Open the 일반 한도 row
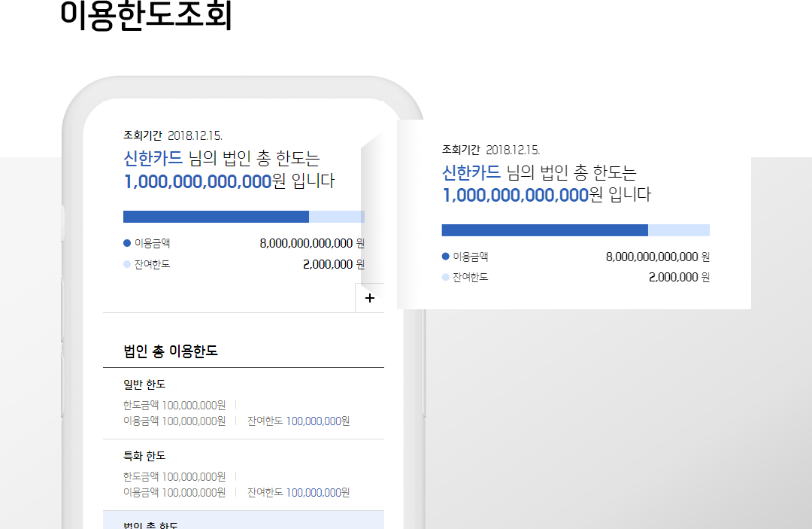 point(244,403)
